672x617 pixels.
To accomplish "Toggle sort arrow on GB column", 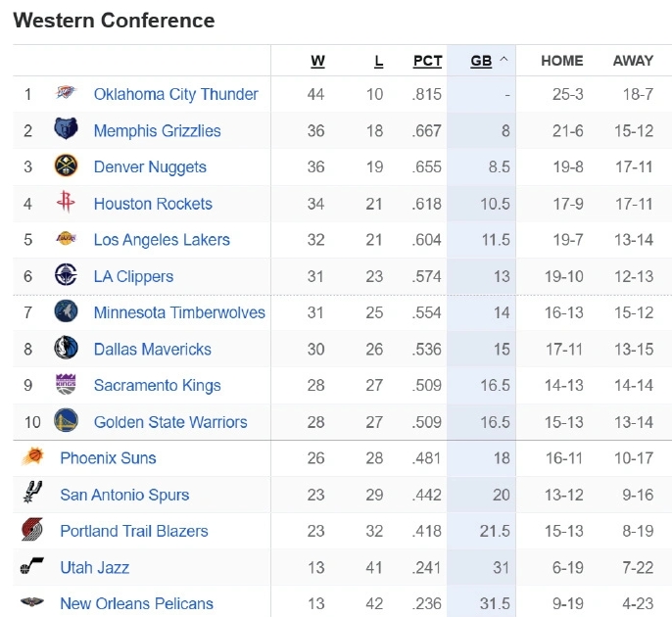I will [504, 60].
